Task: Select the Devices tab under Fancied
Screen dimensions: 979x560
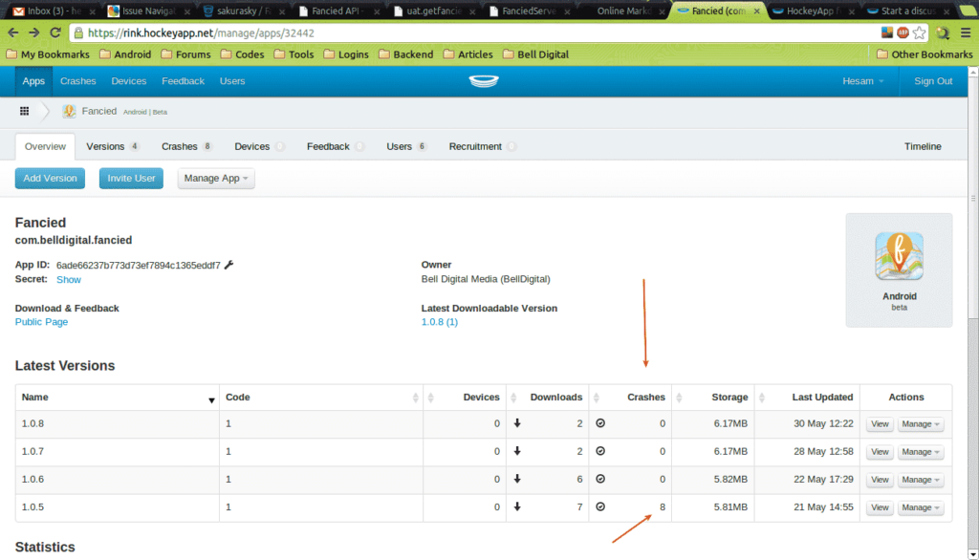Action: (259, 146)
